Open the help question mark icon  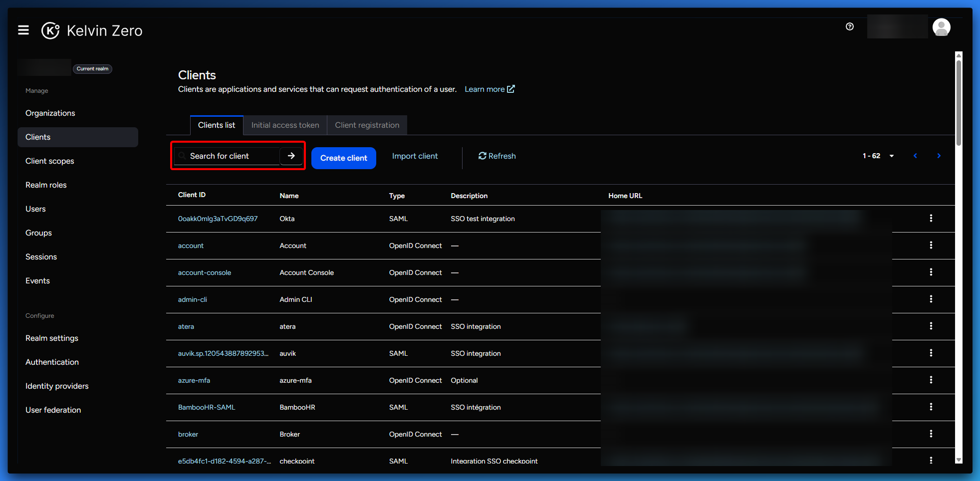point(850,26)
